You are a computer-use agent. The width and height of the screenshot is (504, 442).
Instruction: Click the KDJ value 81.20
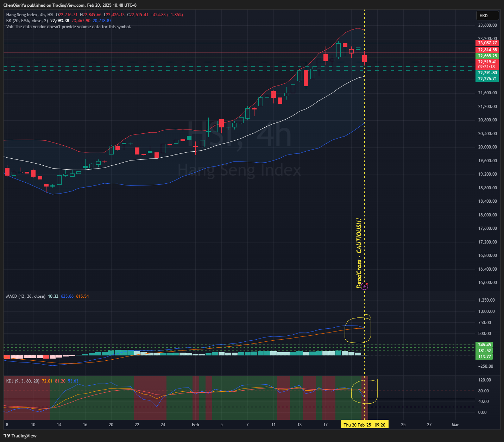60,381
